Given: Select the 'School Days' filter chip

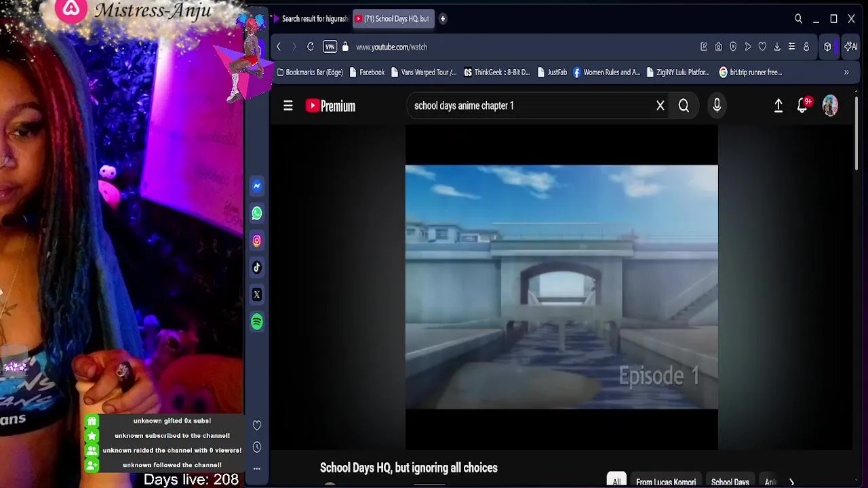Looking at the screenshot, I should coord(730,481).
